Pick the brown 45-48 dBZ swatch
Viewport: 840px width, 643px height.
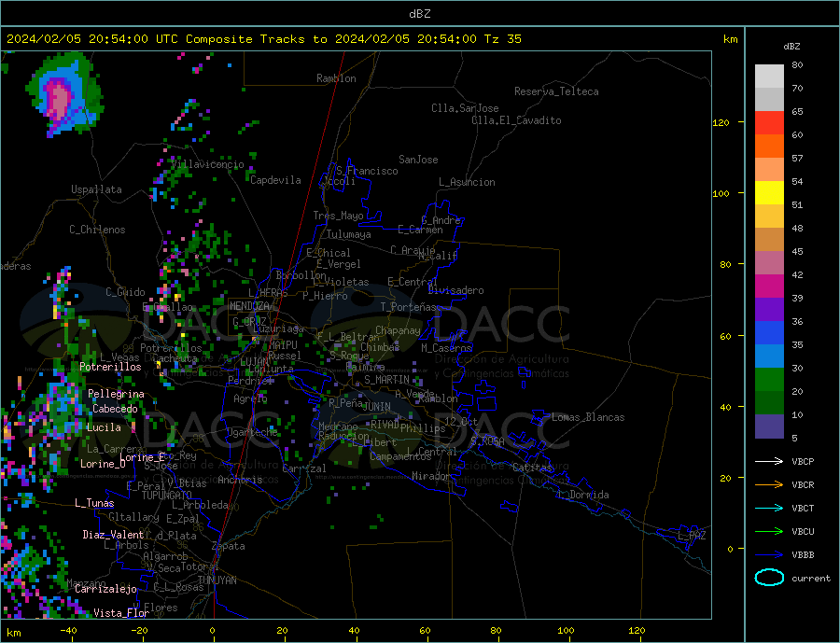[x=769, y=240]
